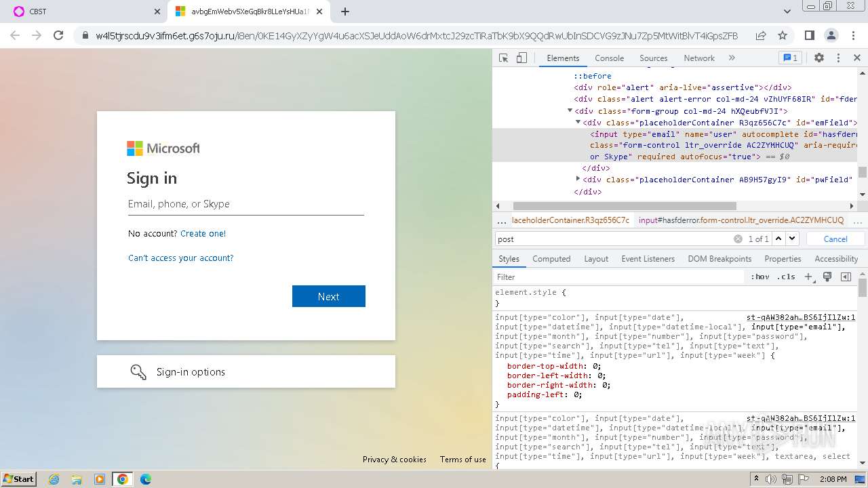Viewport: 868px width, 488px height.
Task: Click breadcrumb input#hasfderror.form-control
Action: [x=741, y=220]
